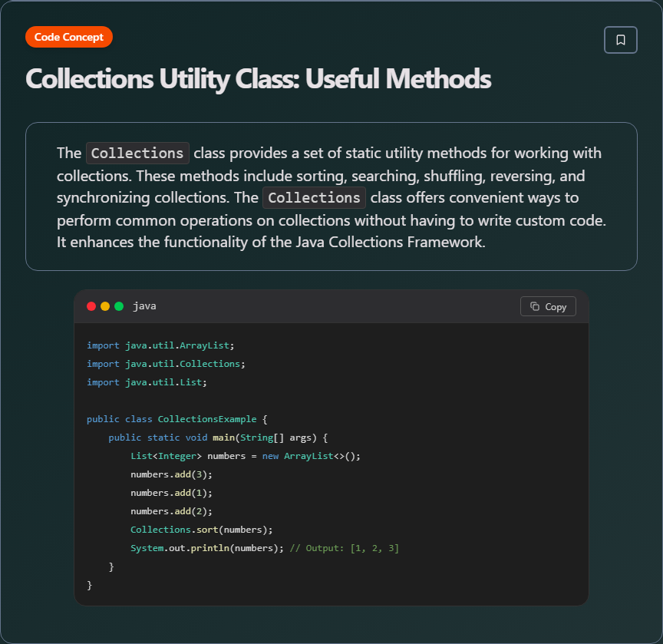Click the import java.util.ArrayList line
663x644 pixels.
[x=160, y=345]
